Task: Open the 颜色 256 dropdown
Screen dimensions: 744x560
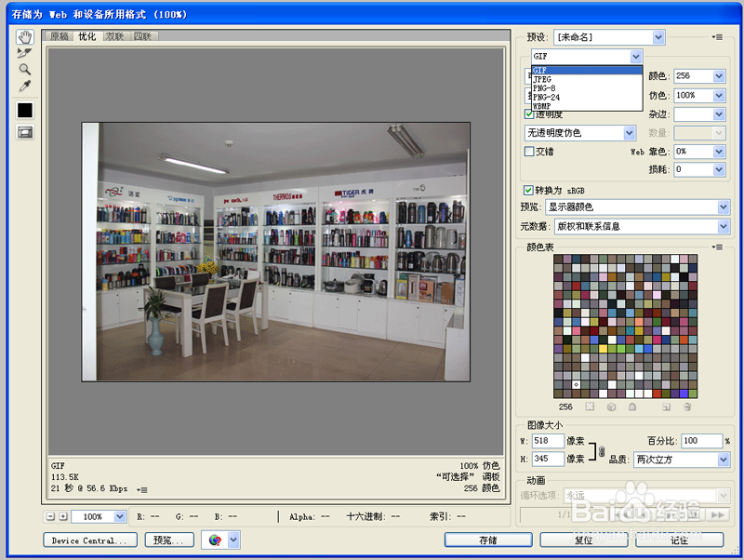Action: click(x=719, y=76)
